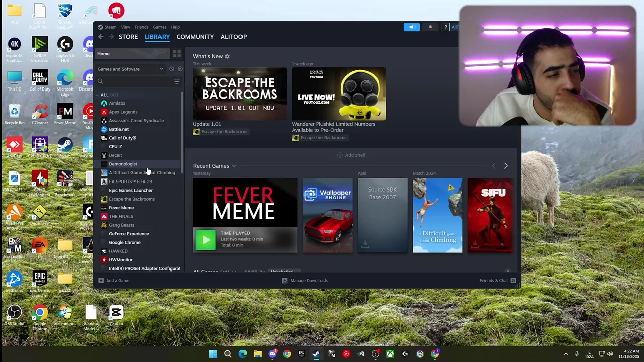Open Friends & Chat

pyautogui.click(x=498, y=281)
